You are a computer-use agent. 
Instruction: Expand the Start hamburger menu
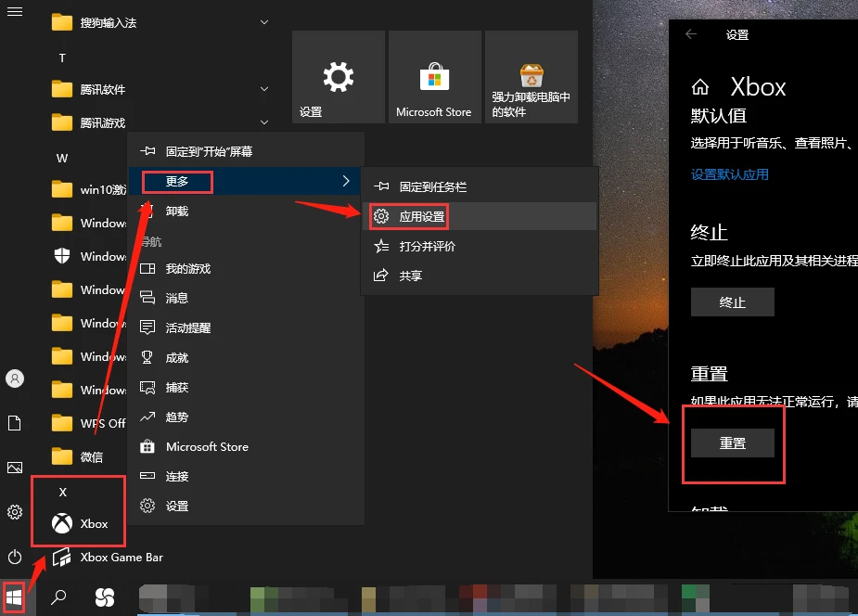coord(15,11)
